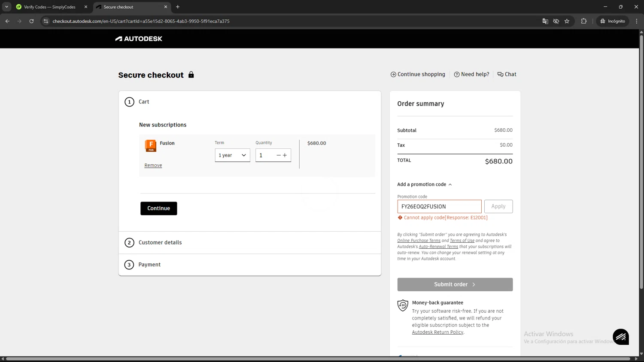This screenshot has height=362, width=644.
Task: Open the tab search dropdown arrow
Action: click(x=6, y=7)
